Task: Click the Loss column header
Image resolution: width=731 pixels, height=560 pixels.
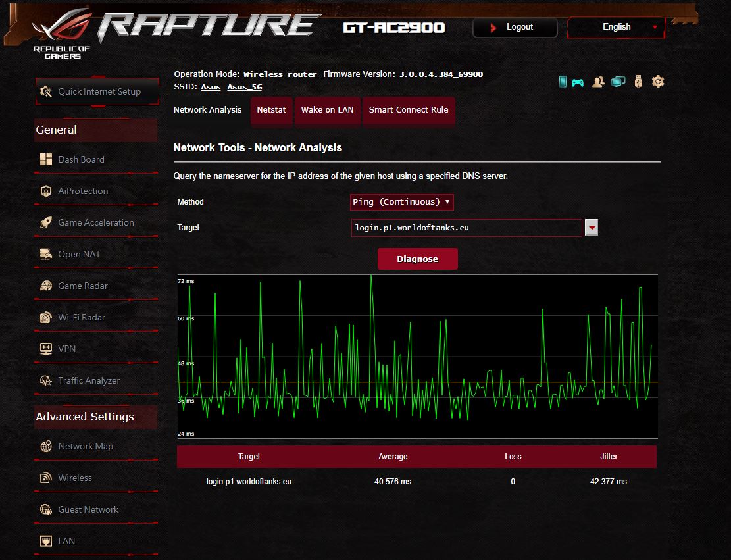Action: 513,457
